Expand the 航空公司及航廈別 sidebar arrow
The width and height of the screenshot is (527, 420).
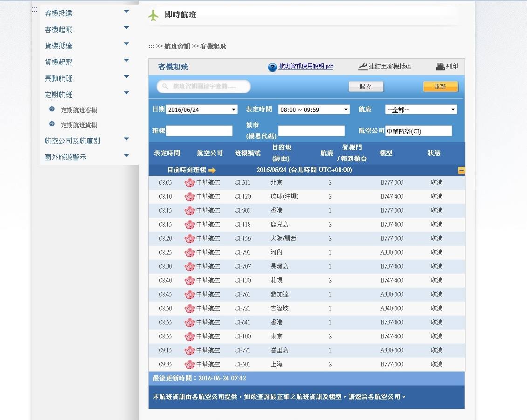click(x=126, y=139)
